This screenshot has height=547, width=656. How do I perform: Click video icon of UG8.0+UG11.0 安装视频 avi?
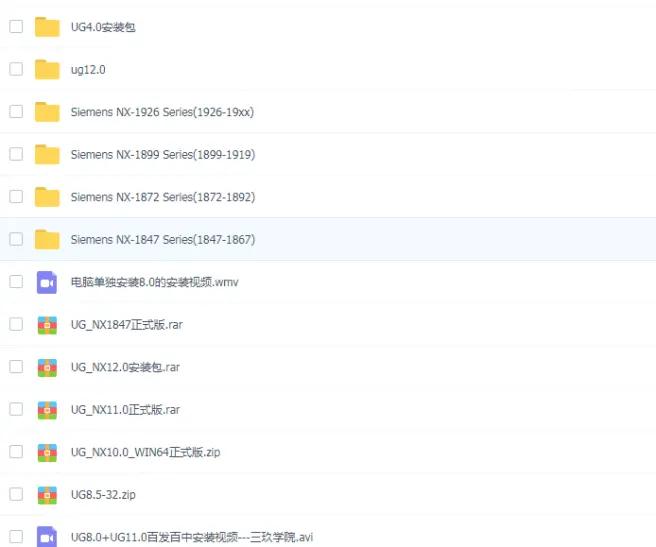click(47, 537)
